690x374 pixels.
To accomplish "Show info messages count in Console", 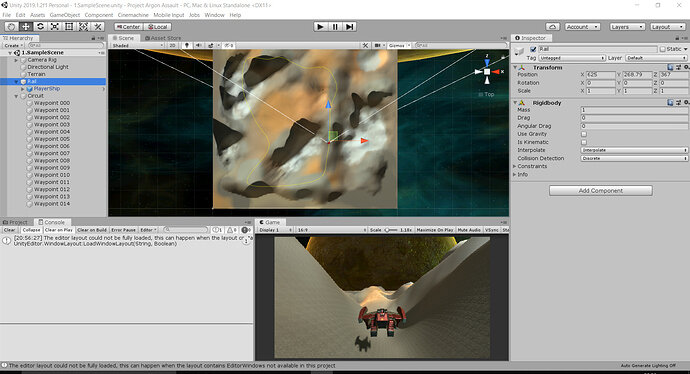I will tap(217, 230).
